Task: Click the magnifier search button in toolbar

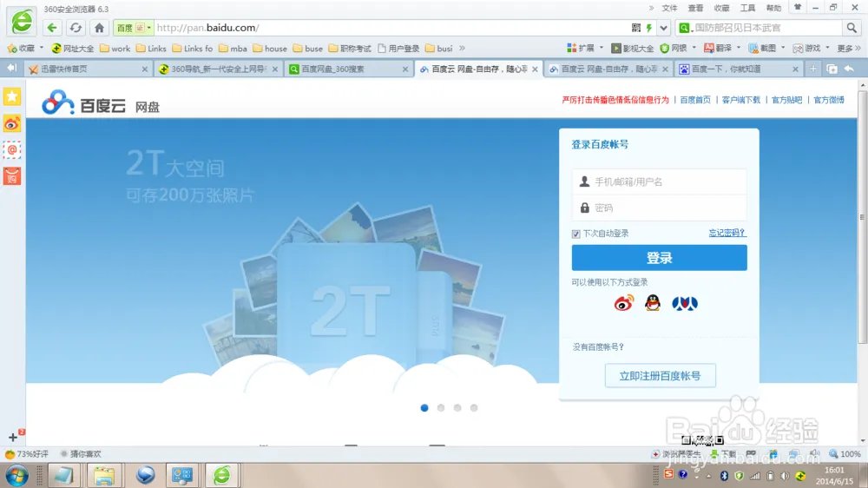Action: 851,28
